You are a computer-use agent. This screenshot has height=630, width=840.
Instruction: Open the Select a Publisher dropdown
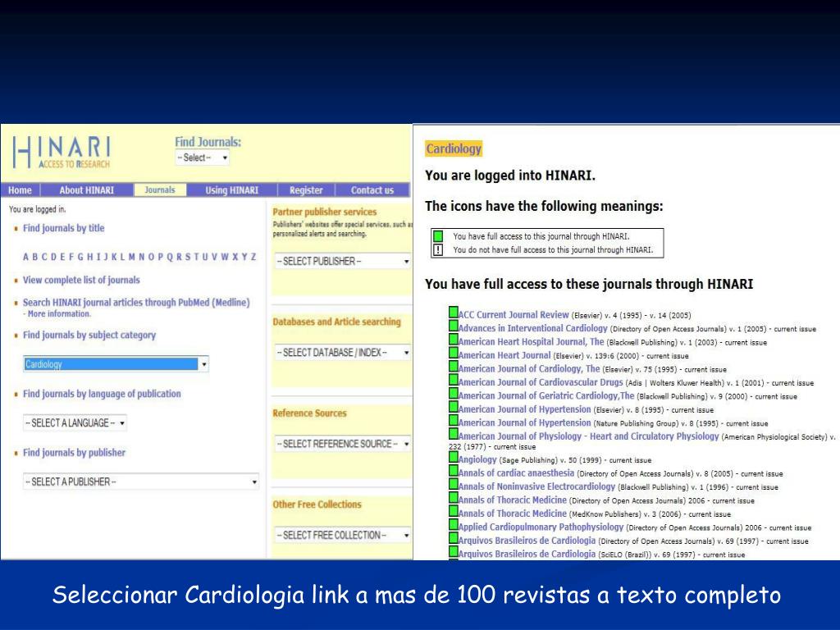[x=141, y=482]
